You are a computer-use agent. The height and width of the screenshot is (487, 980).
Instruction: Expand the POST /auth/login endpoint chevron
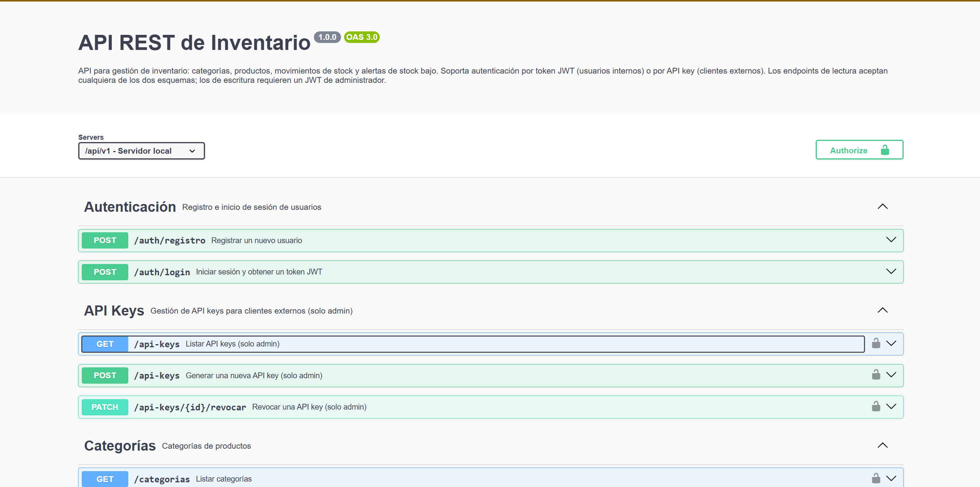tap(891, 272)
